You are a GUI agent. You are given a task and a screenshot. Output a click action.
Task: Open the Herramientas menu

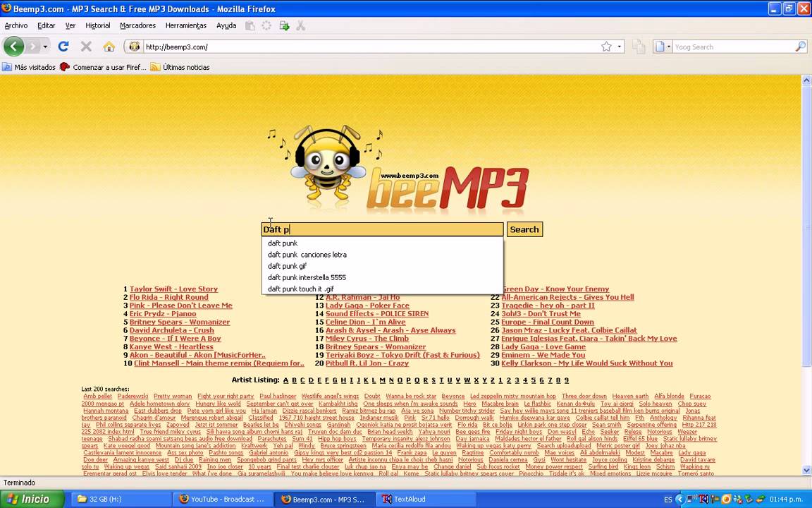[x=186, y=25]
